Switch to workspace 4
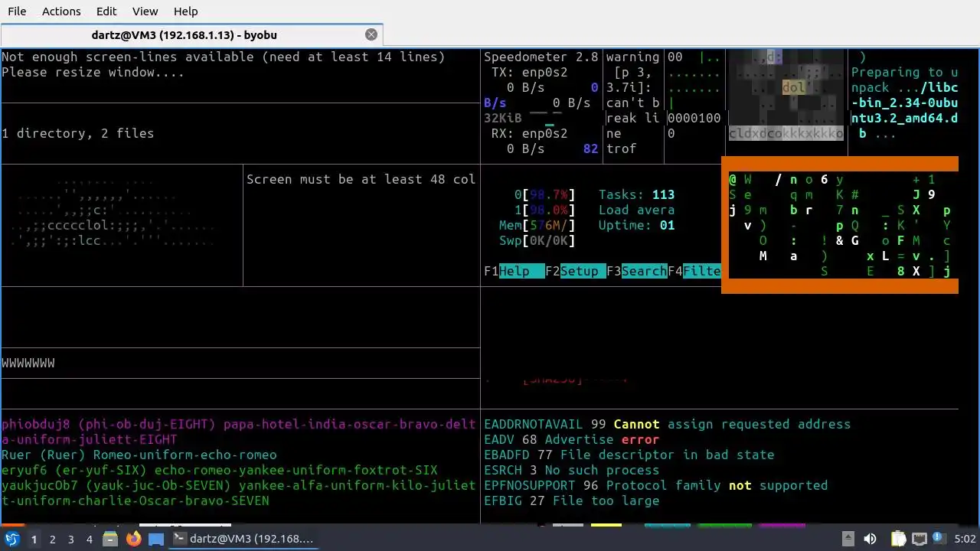This screenshot has width=980, height=551. 89,540
